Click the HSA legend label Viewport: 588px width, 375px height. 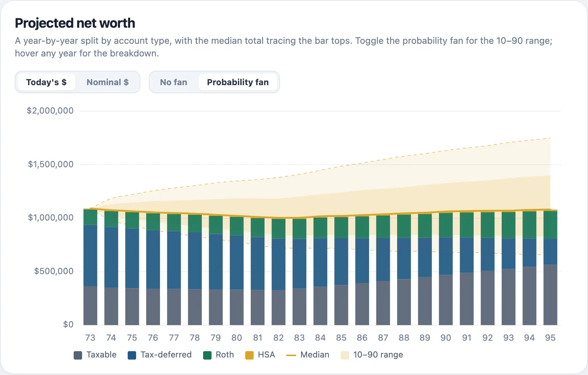266,355
